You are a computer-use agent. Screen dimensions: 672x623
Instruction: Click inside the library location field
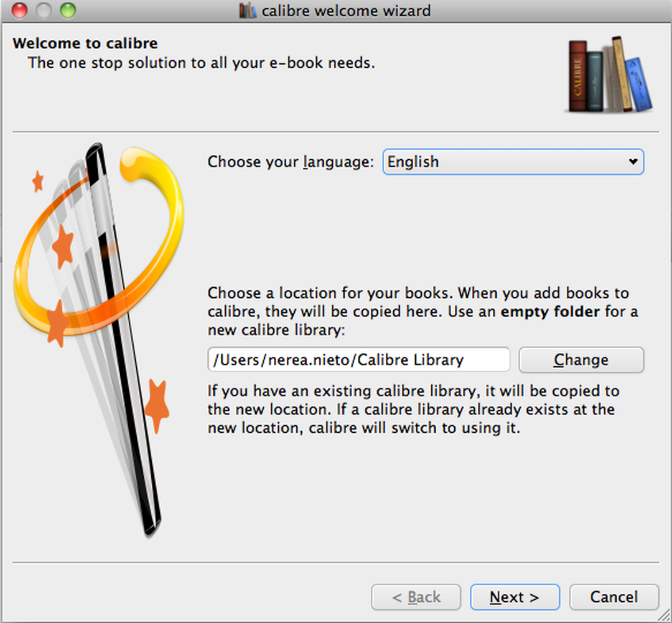click(358, 359)
